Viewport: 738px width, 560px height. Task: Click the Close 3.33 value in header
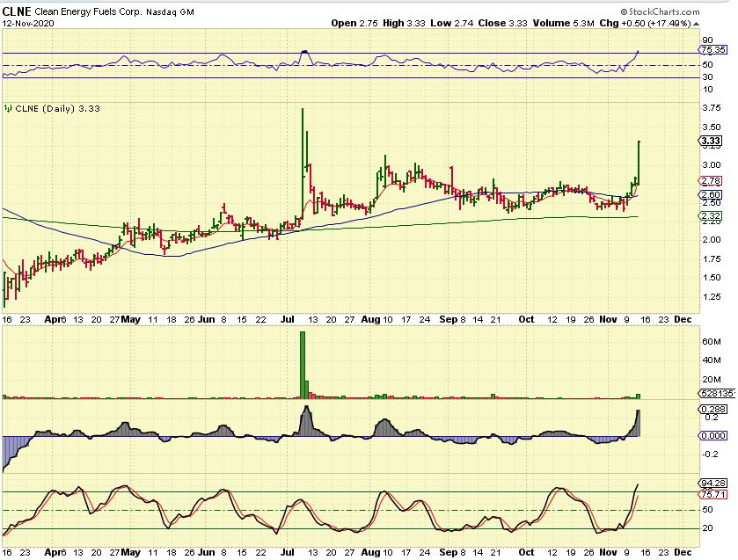click(502, 23)
